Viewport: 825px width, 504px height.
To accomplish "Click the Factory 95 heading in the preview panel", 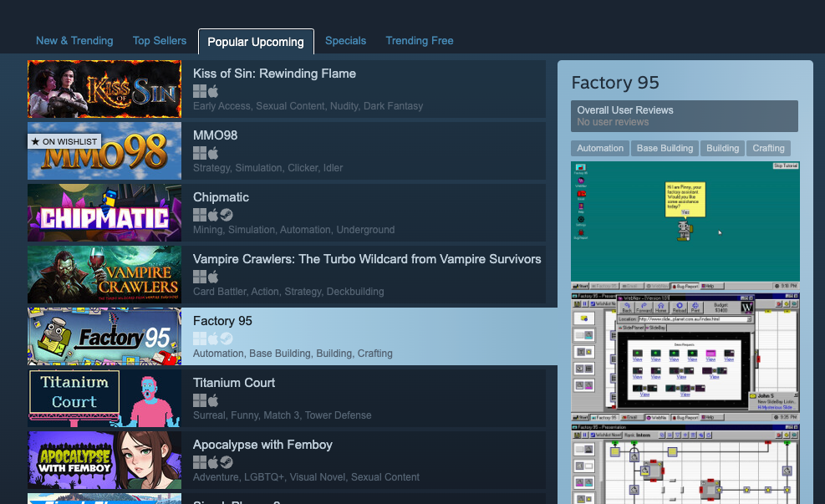I will (x=615, y=83).
